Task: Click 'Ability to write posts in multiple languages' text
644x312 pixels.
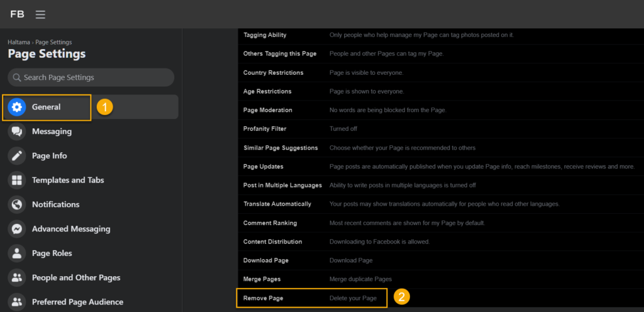Action: pos(402,185)
